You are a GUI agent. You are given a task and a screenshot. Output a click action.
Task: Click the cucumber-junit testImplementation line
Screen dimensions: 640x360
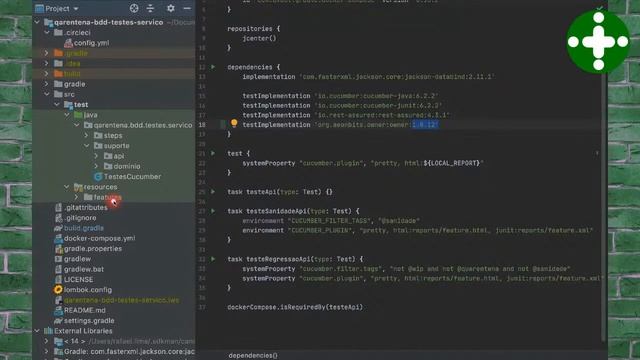tap(342, 105)
